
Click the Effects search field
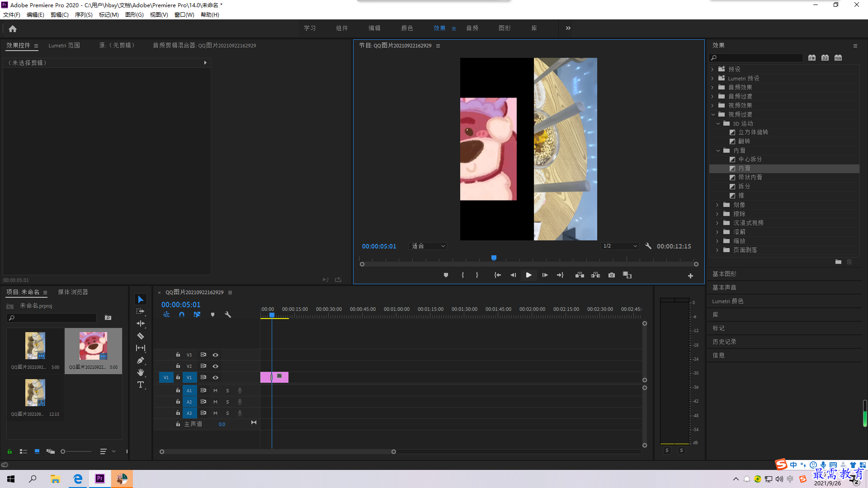[x=756, y=58]
